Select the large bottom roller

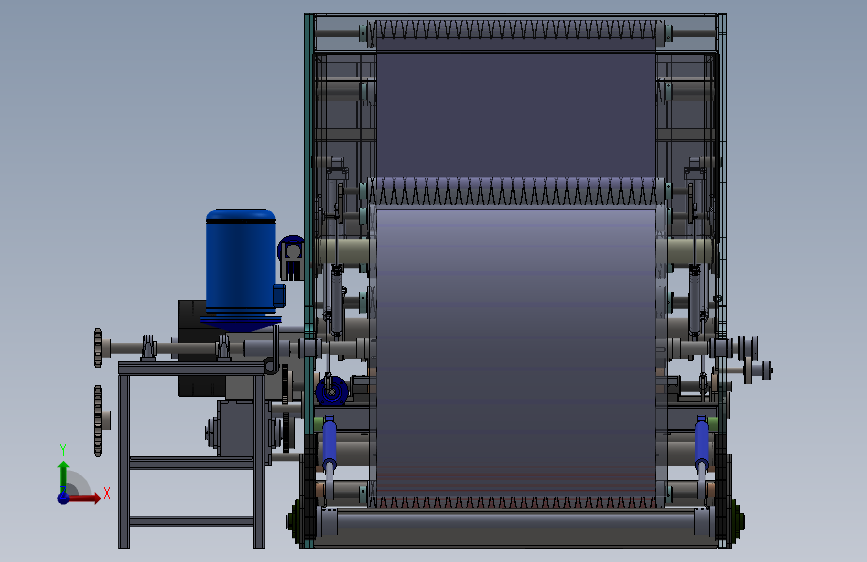515,523
